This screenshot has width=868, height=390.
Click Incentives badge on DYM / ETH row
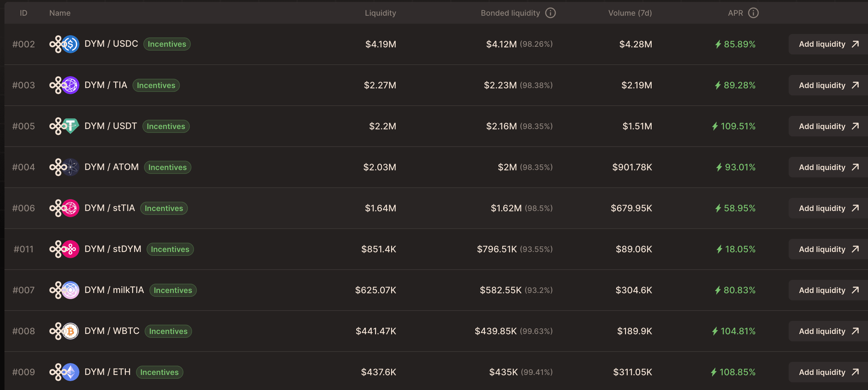pos(159,372)
